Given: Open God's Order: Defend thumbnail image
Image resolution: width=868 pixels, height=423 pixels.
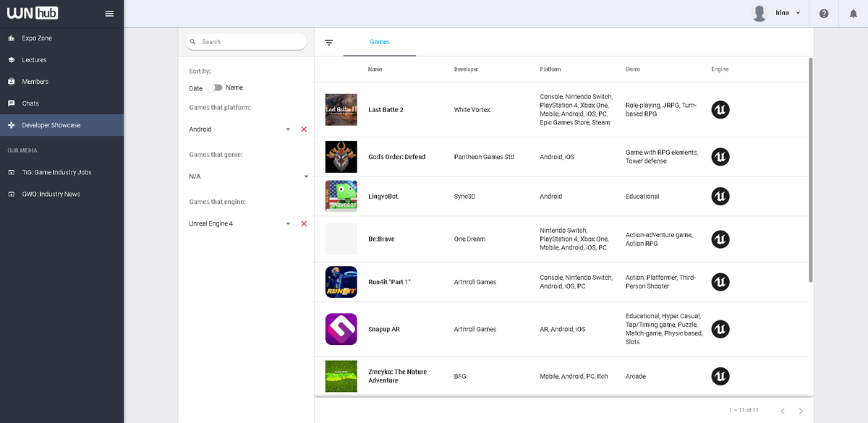Looking at the screenshot, I should point(341,156).
